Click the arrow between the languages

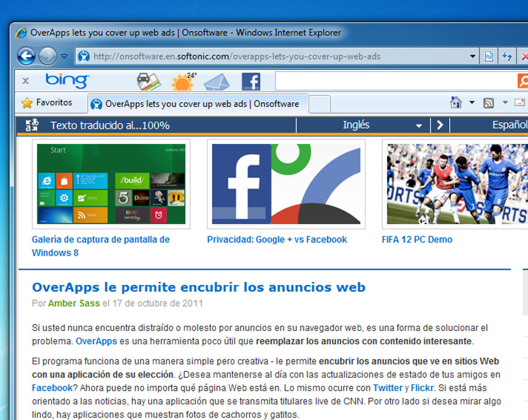point(440,125)
